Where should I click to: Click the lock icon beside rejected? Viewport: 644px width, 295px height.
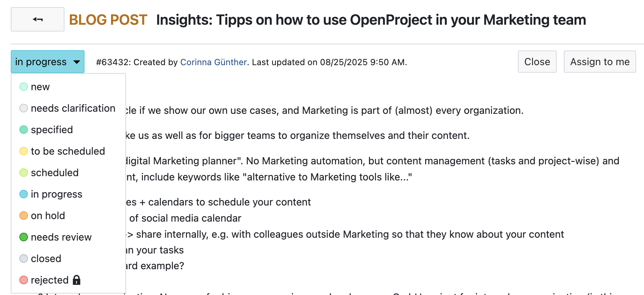[77, 280]
